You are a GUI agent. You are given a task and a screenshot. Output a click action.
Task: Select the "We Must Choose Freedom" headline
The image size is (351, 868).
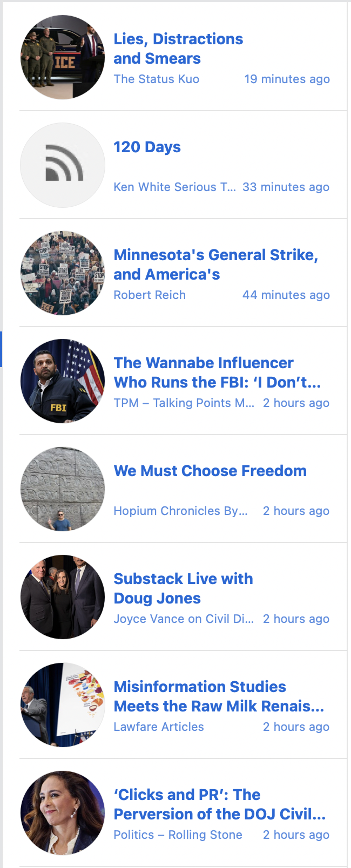[210, 471]
